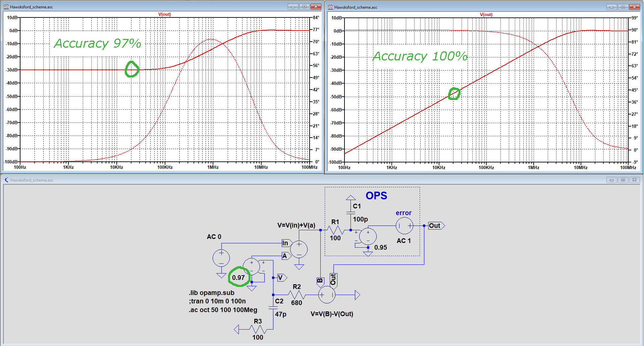Click the In net label flag
The image size is (644, 346).
(287, 243)
